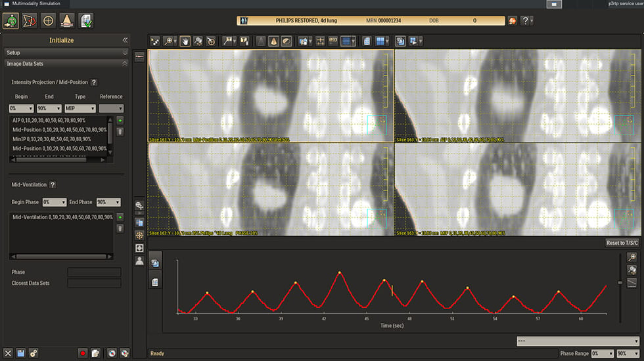Open the contouring workflow icon
The height and width of the screenshot is (361, 644).
30,20
